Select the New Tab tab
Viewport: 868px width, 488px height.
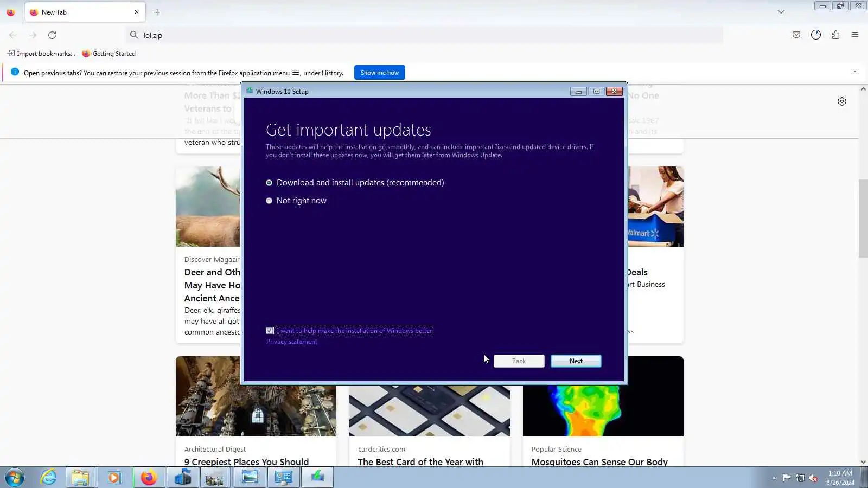point(85,12)
